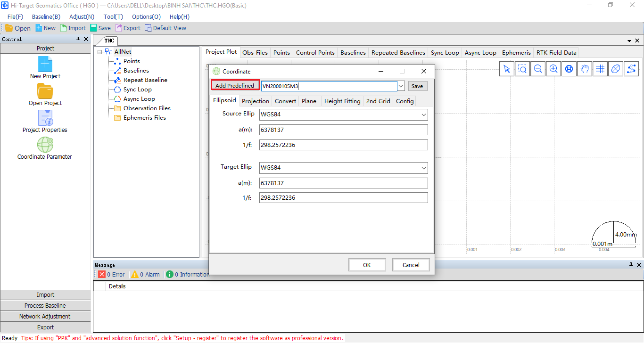Click the zoom in magnifier icon
Screen dimensions: 644x343
point(553,69)
